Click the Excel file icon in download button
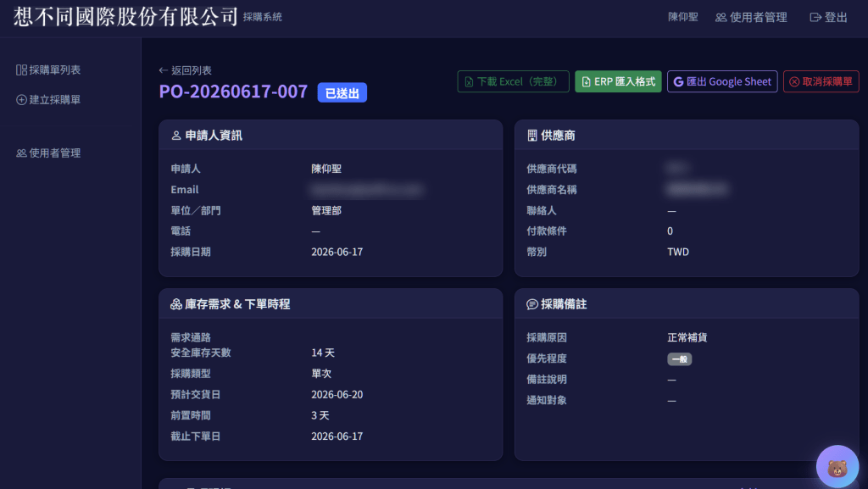 [469, 82]
